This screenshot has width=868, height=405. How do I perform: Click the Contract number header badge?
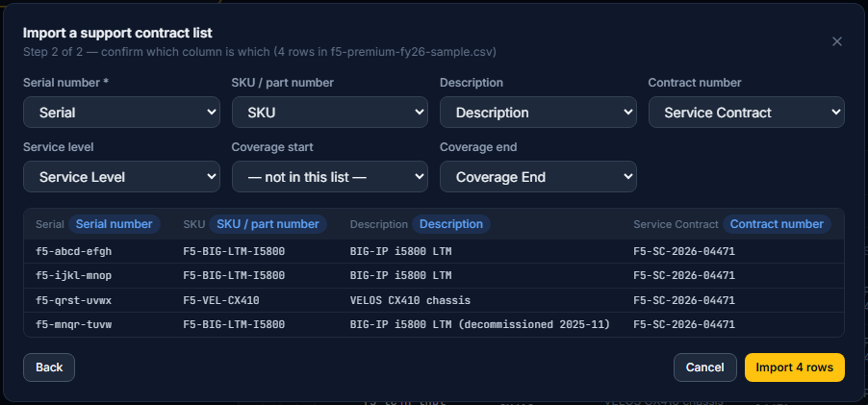[x=777, y=224]
